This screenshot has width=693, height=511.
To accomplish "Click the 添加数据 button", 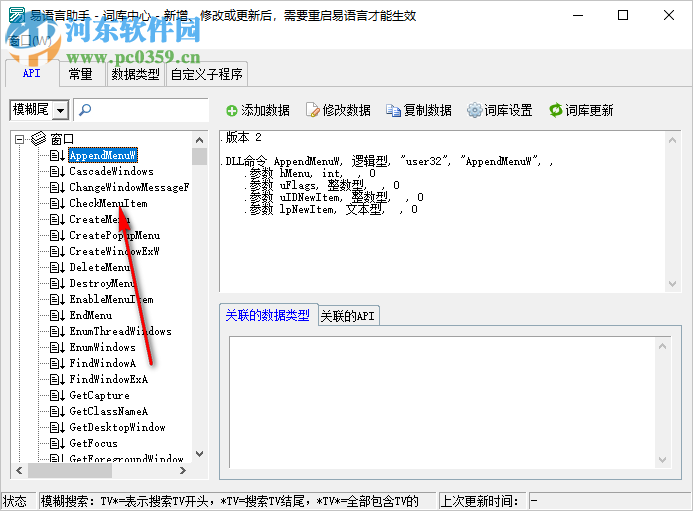I will point(258,111).
